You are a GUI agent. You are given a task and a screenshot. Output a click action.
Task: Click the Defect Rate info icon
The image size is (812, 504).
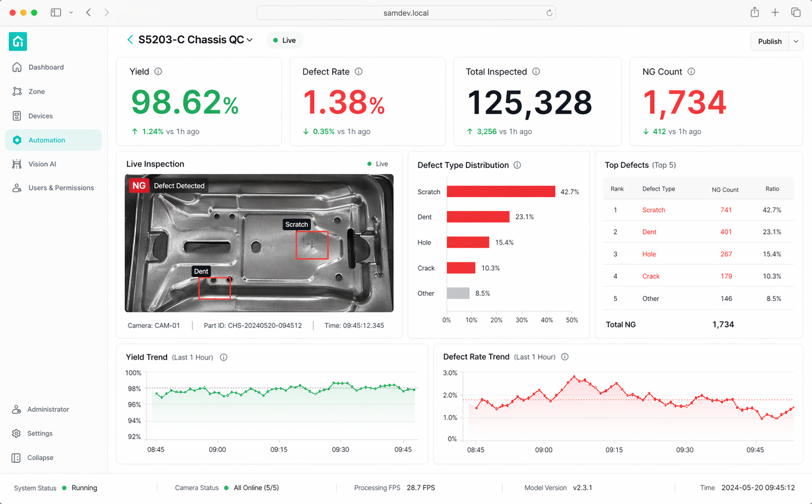click(359, 71)
